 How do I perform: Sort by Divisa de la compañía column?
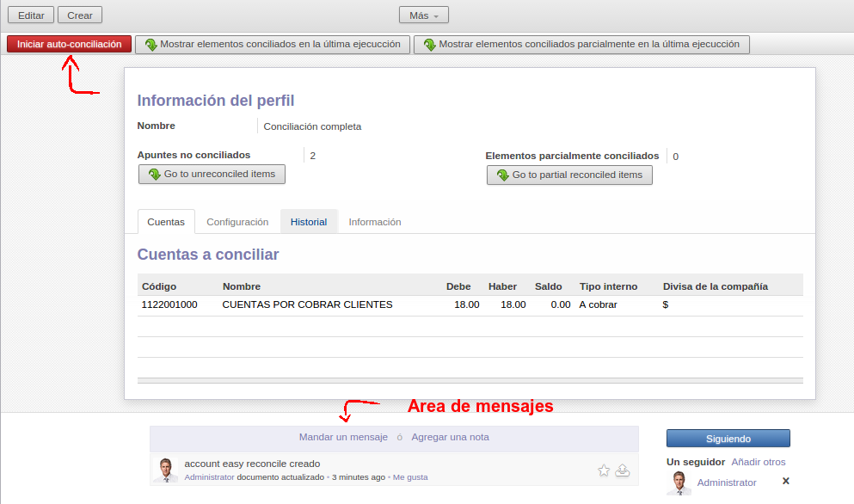[716, 286]
